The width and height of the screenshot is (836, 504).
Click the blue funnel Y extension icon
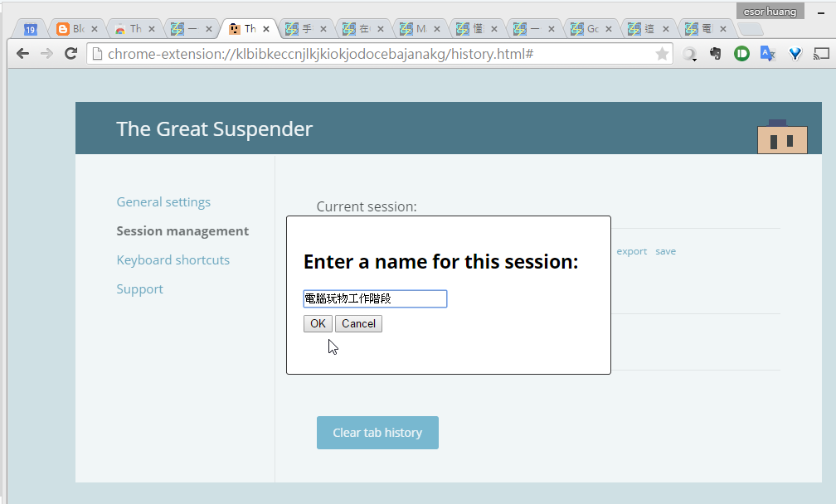pos(795,53)
